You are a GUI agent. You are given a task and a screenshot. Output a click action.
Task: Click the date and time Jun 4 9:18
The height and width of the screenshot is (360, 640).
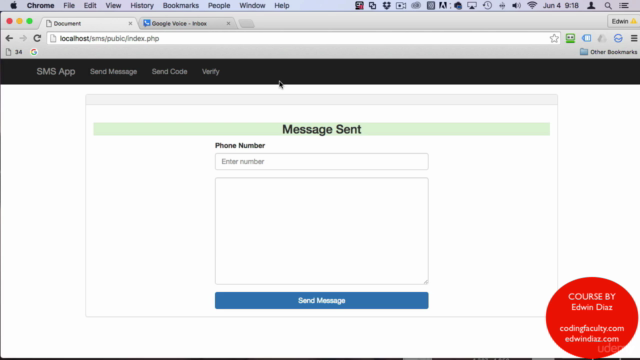click(x=560, y=6)
